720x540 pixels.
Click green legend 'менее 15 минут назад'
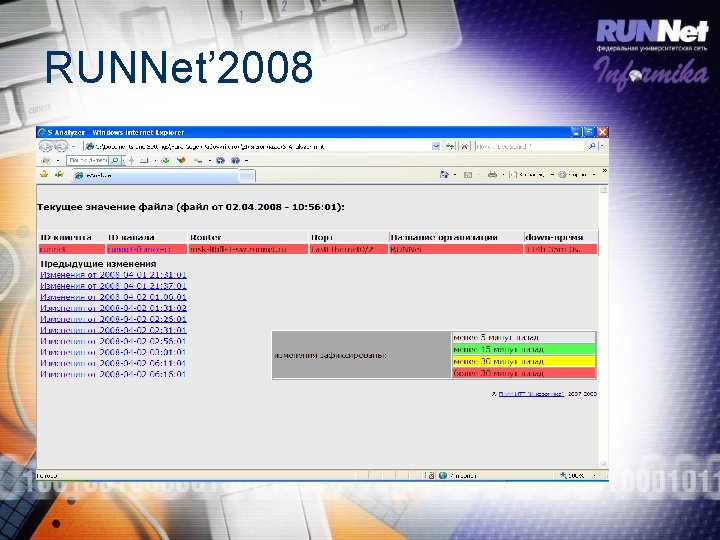point(523,349)
